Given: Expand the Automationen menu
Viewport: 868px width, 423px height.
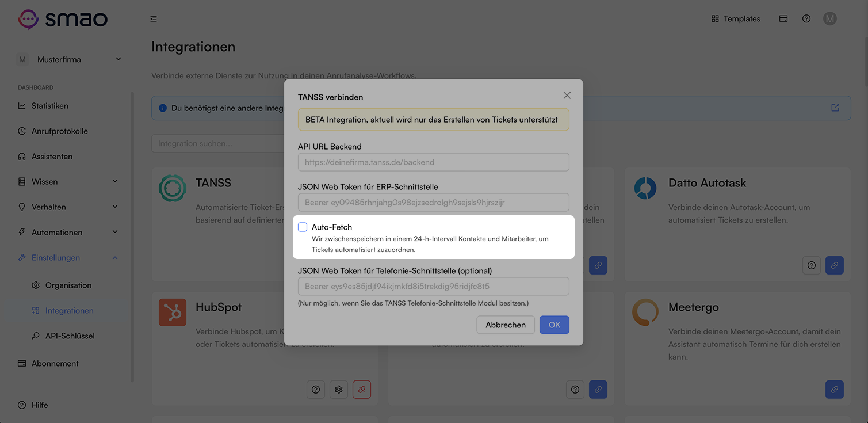Looking at the screenshot, I should point(69,233).
